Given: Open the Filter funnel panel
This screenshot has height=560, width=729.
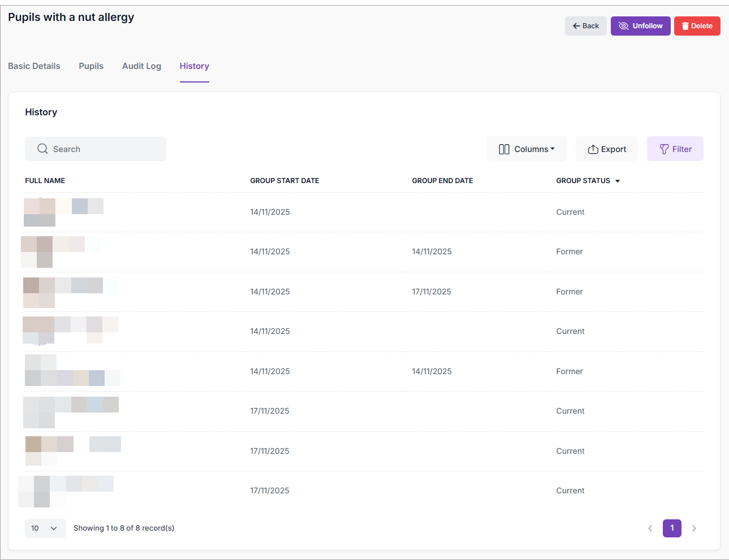Looking at the screenshot, I should click(675, 149).
